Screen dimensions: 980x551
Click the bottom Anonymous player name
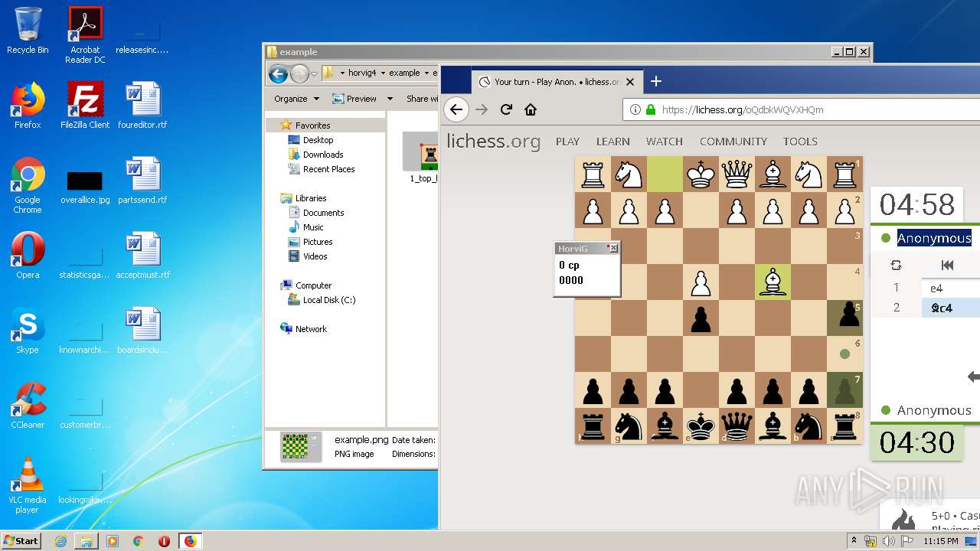click(934, 410)
